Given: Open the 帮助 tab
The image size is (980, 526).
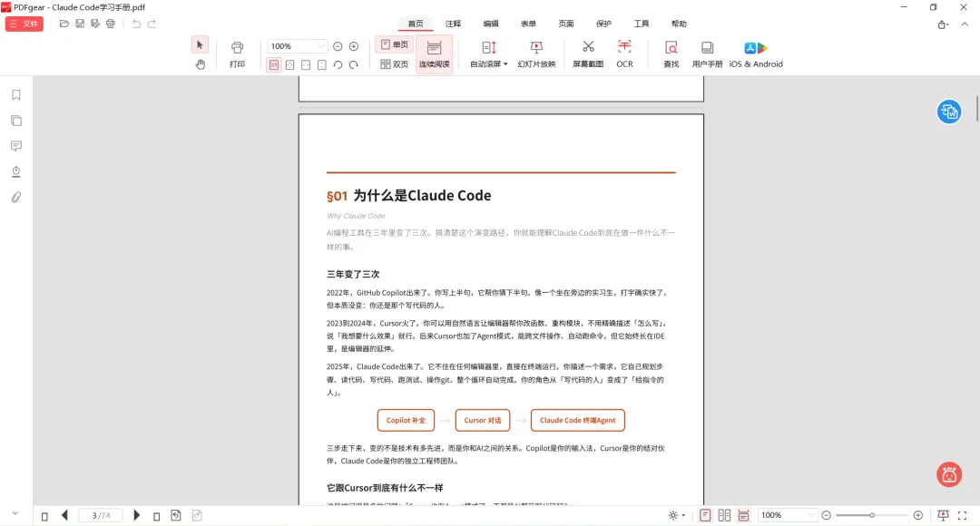Looking at the screenshot, I should [679, 24].
